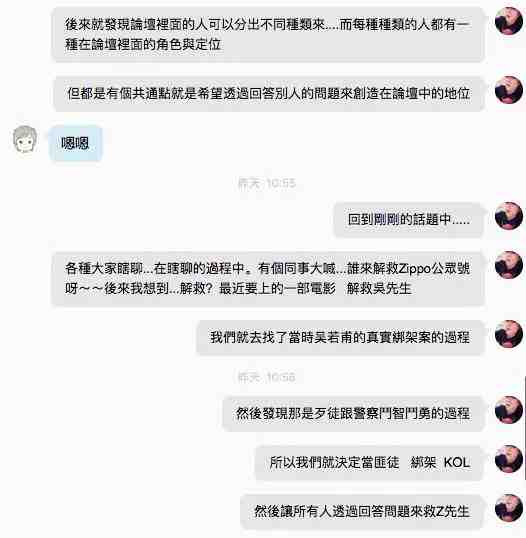Viewport: 526px width, 538px height.
Task: Click the avatar beside the first forum message
Action: [509, 21]
